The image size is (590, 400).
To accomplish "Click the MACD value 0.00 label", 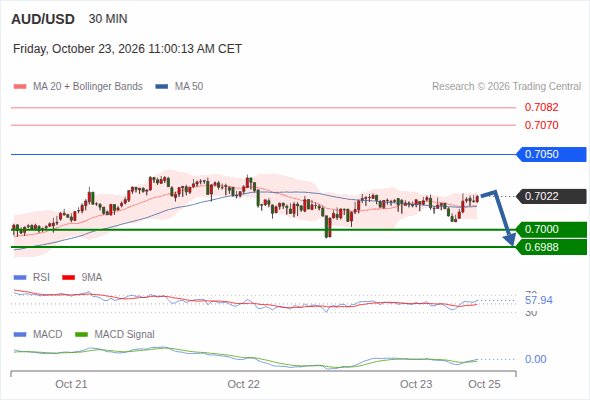I will (x=535, y=359).
